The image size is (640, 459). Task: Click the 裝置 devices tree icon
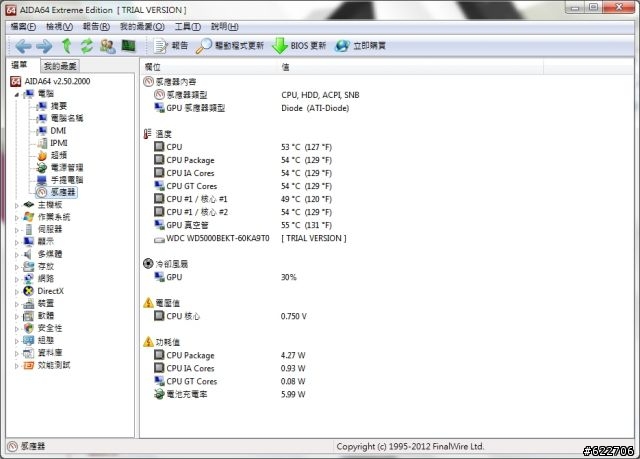coord(29,304)
